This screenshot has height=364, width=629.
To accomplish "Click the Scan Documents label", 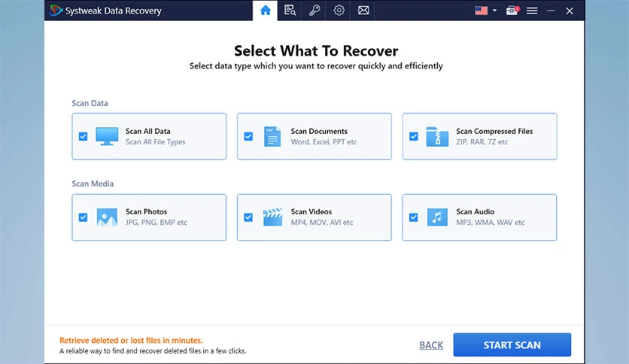I will pyautogui.click(x=319, y=131).
